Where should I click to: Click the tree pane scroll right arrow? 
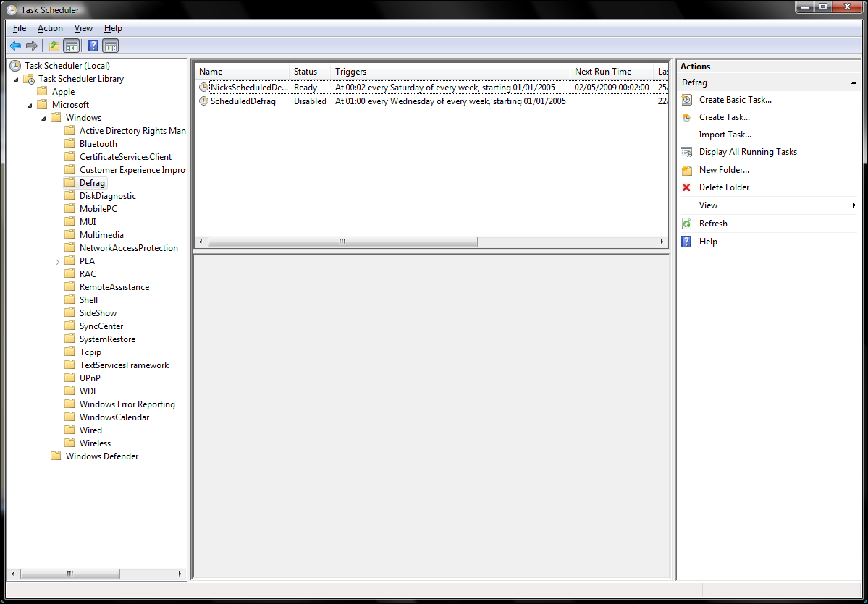click(x=180, y=574)
